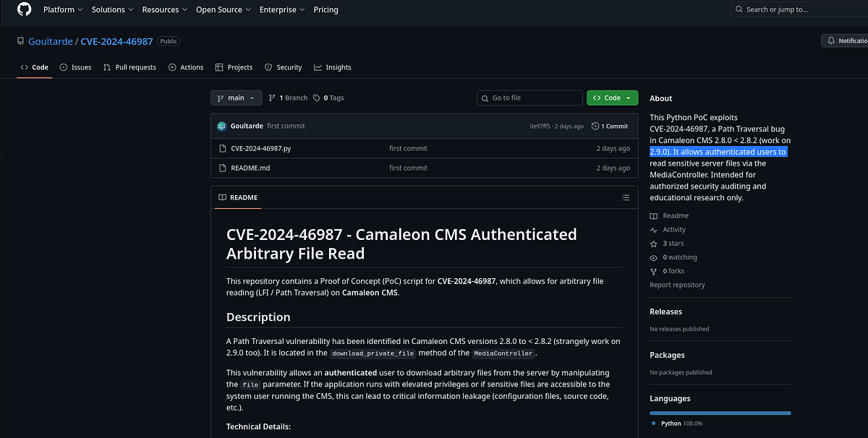The width and height of the screenshot is (868, 438).
Task: Click the About heading
Action: tap(661, 98)
